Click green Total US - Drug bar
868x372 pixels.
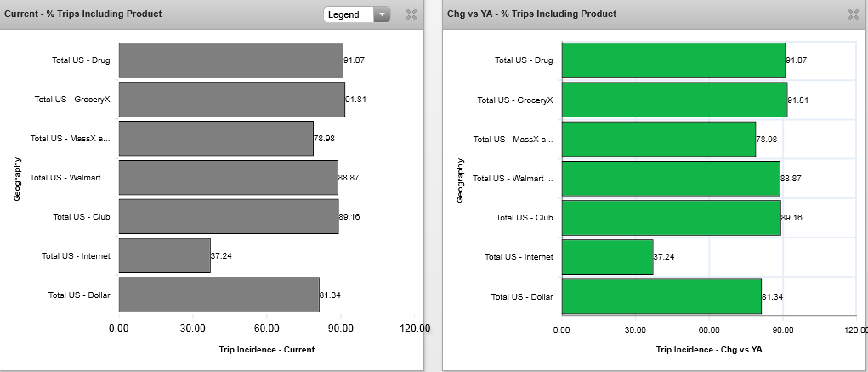coord(673,60)
